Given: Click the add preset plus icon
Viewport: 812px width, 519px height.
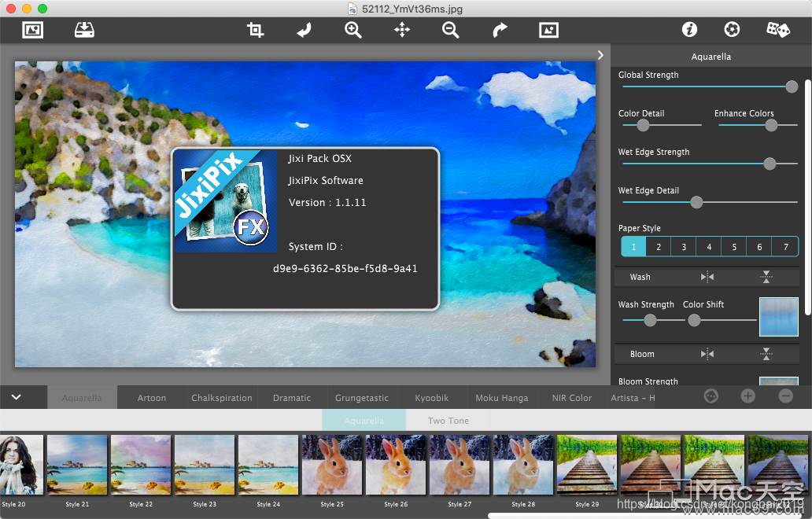Looking at the screenshot, I should click(x=747, y=396).
